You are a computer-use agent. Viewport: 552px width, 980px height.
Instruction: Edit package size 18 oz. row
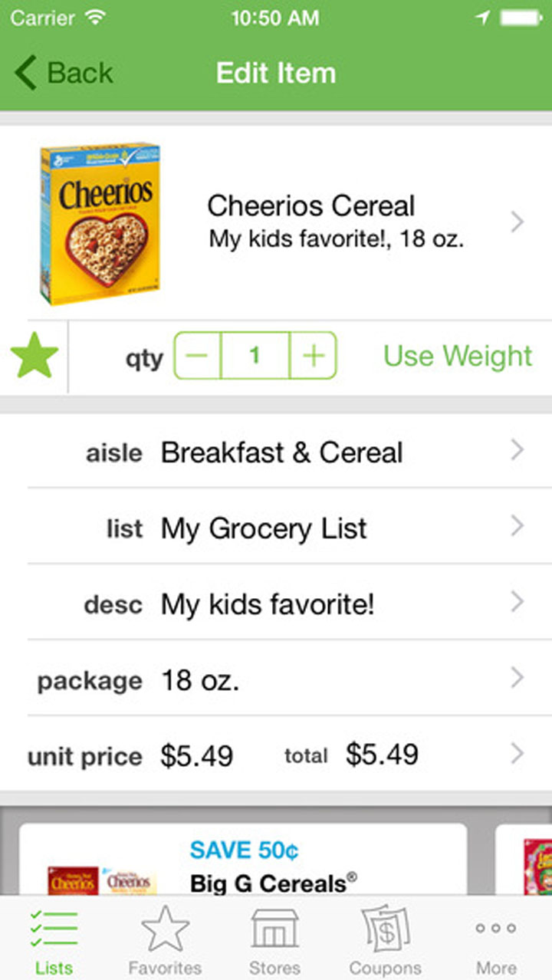[x=200, y=679]
